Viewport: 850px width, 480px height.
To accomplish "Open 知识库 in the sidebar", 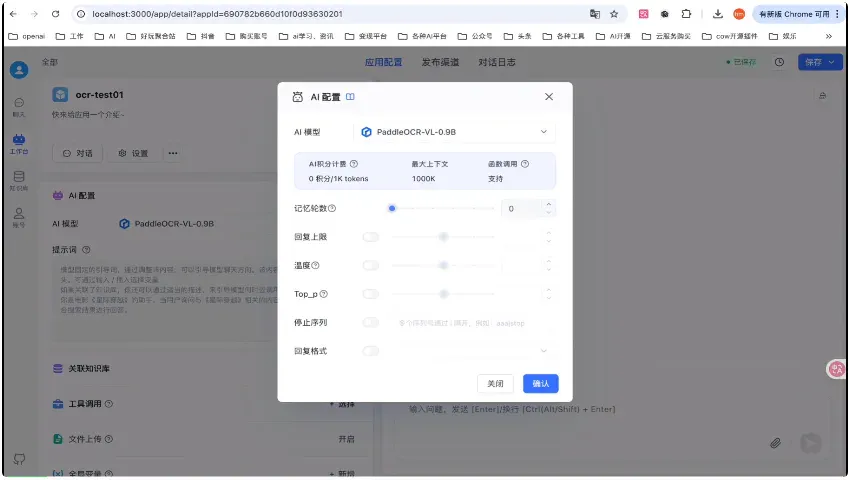I will click(19, 181).
